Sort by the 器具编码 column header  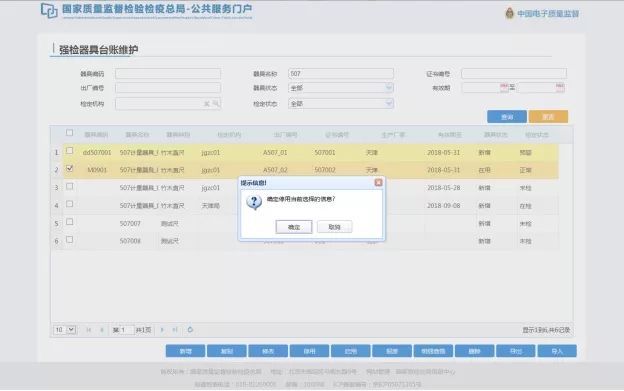click(96, 135)
